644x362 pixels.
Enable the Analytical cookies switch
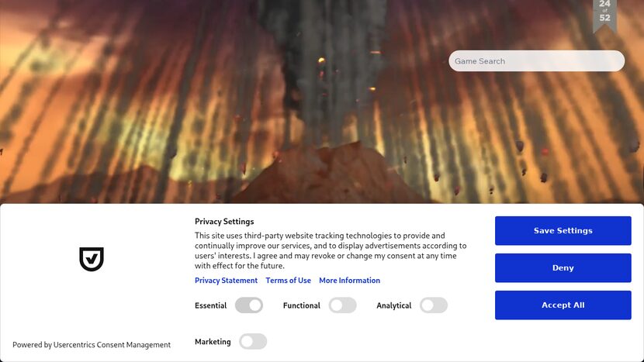click(x=434, y=305)
